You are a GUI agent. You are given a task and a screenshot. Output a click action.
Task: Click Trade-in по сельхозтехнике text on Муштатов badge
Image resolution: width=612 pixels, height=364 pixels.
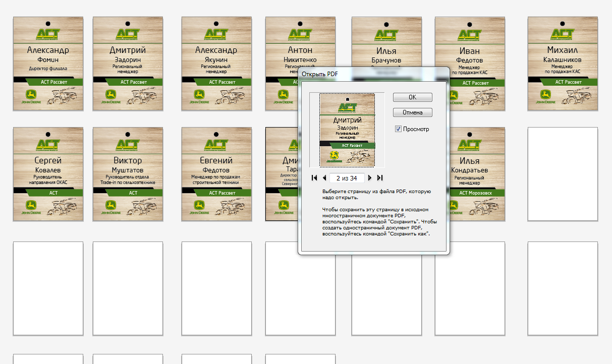tap(128, 183)
